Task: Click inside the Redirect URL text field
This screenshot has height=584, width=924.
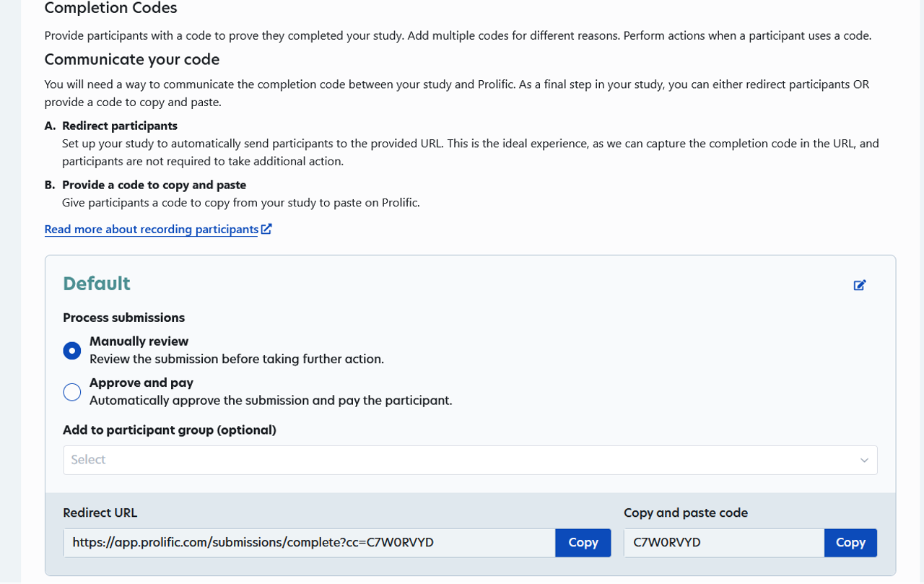Action: click(x=309, y=543)
